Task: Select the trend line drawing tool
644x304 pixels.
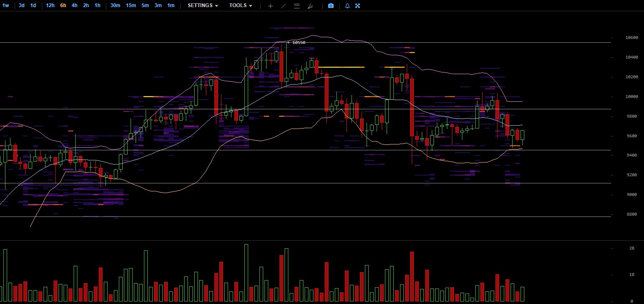Action: (x=284, y=6)
